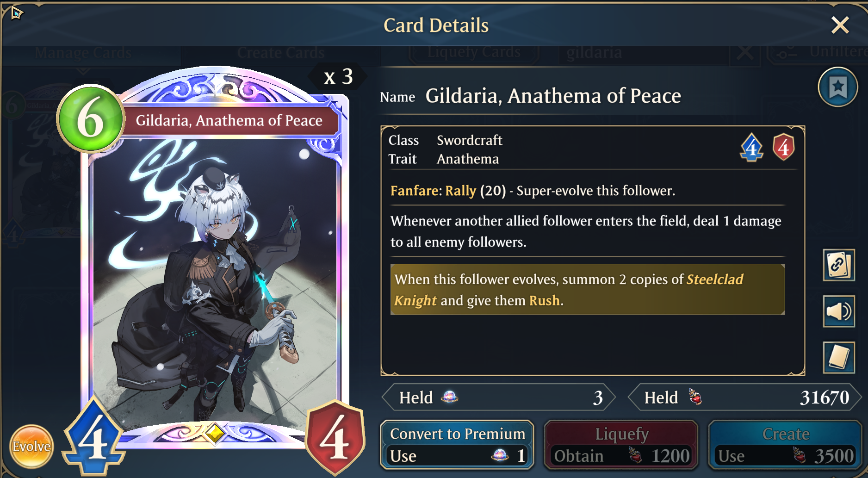
Task: Click the Rush keyword text
Action: [x=545, y=300]
